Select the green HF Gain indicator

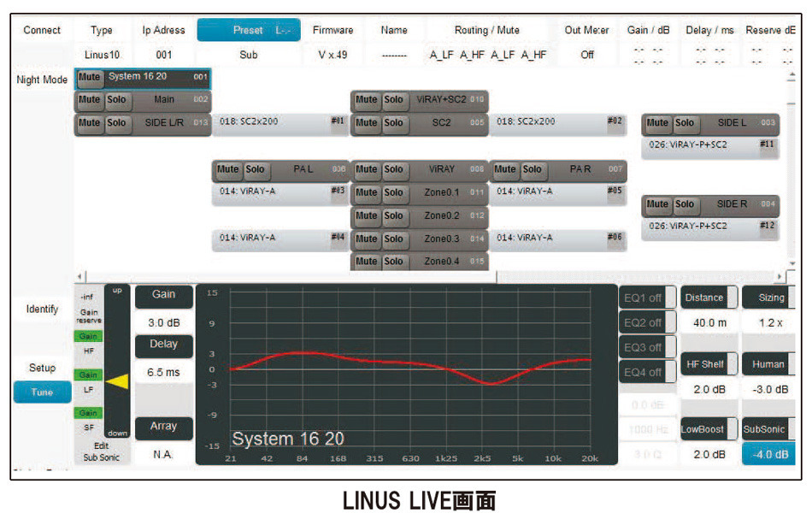point(88,336)
